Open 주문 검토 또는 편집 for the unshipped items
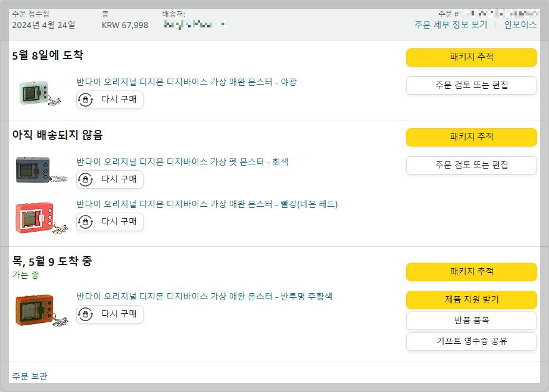 tap(471, 165)
